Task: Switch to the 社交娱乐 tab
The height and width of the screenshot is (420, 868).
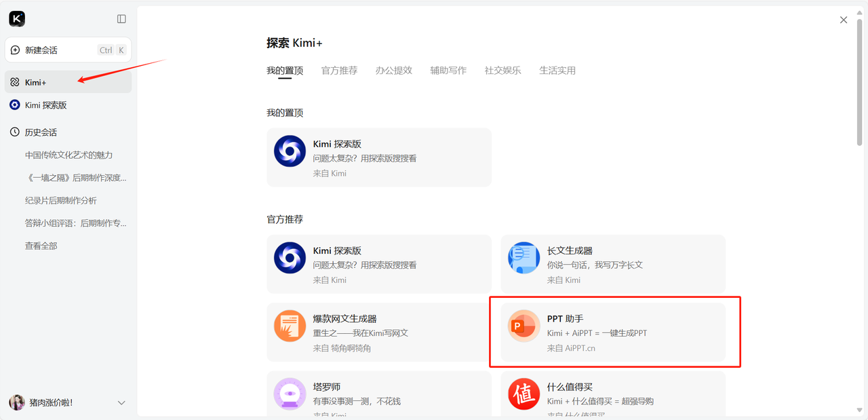Action: (x=502, y=71)
